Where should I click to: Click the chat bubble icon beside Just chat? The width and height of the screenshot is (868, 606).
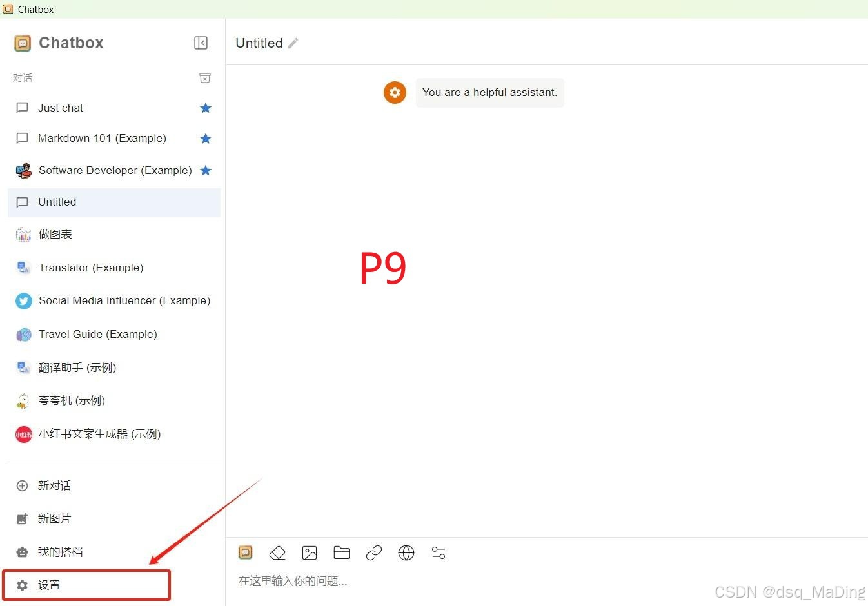[x=22, y=108]
